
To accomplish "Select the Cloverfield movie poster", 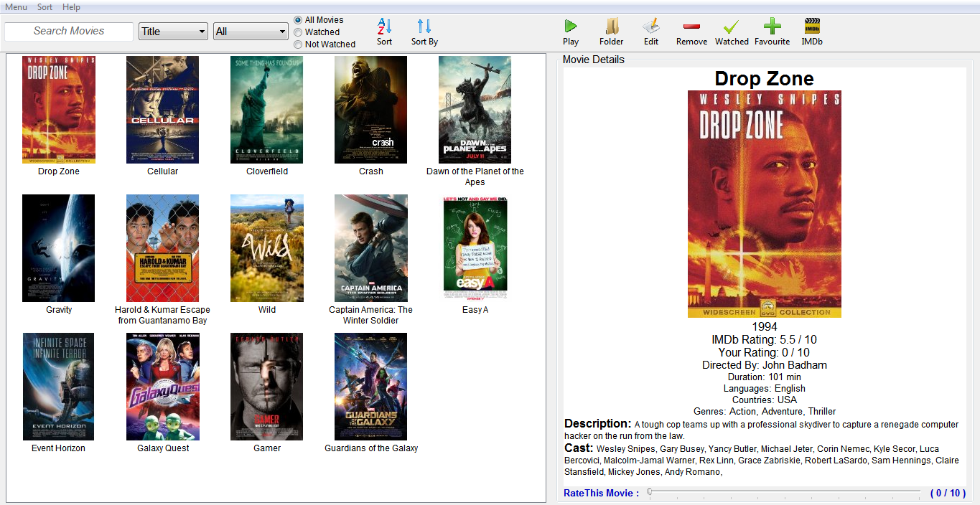I will click(267, 110).
